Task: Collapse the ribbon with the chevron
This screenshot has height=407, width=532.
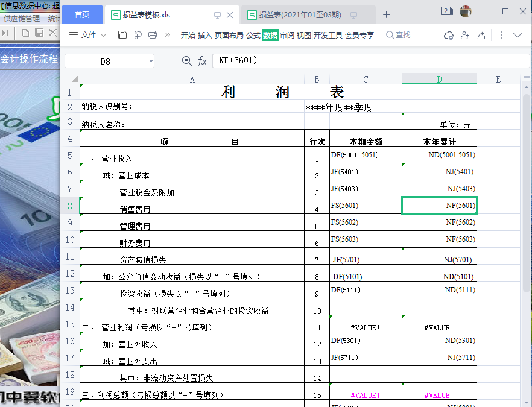Action: 518,35
